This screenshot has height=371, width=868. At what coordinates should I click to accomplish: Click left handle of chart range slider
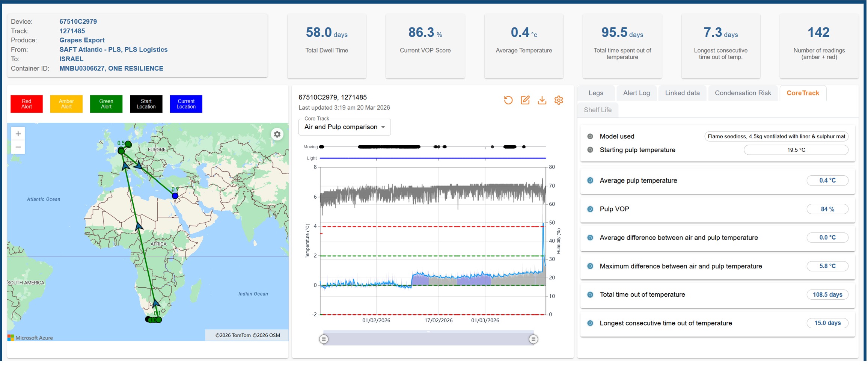(324, 339)
